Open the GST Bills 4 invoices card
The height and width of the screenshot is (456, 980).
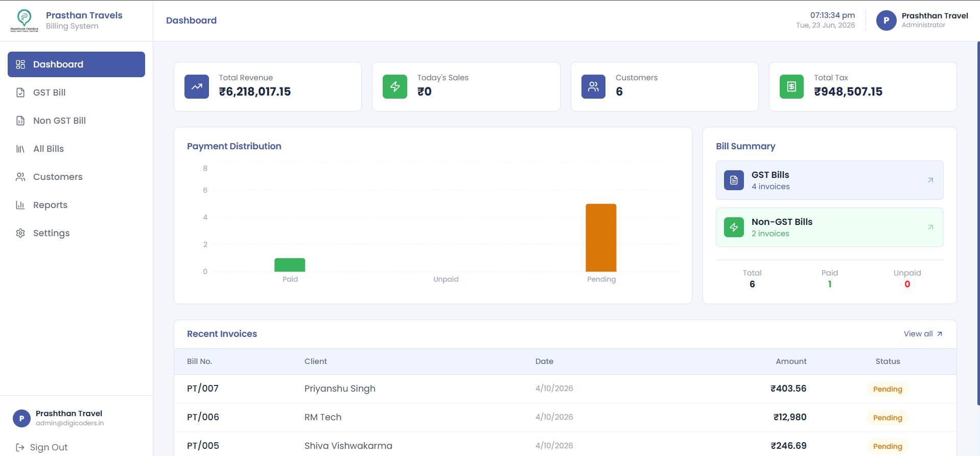pos(829,180)
